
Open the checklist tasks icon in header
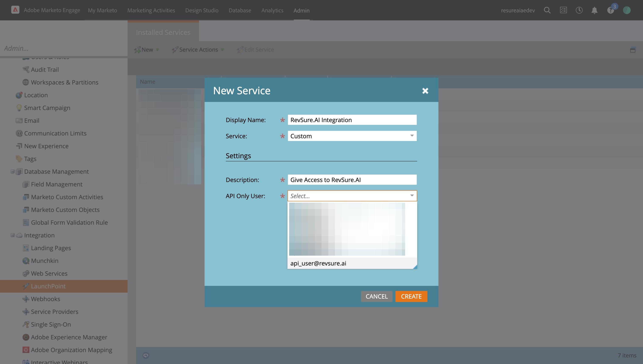563,10
